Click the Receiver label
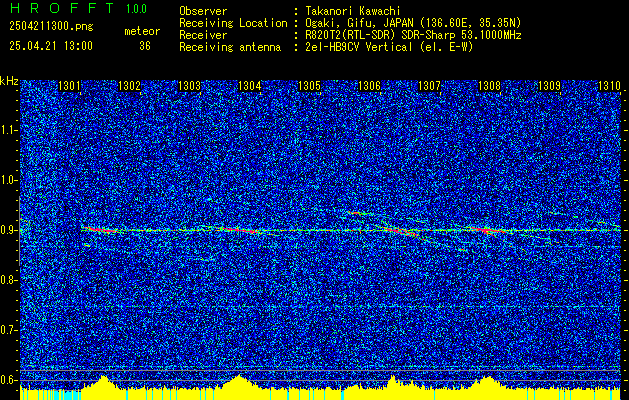This screenshot has height=400, width=629. pos(203,35)
